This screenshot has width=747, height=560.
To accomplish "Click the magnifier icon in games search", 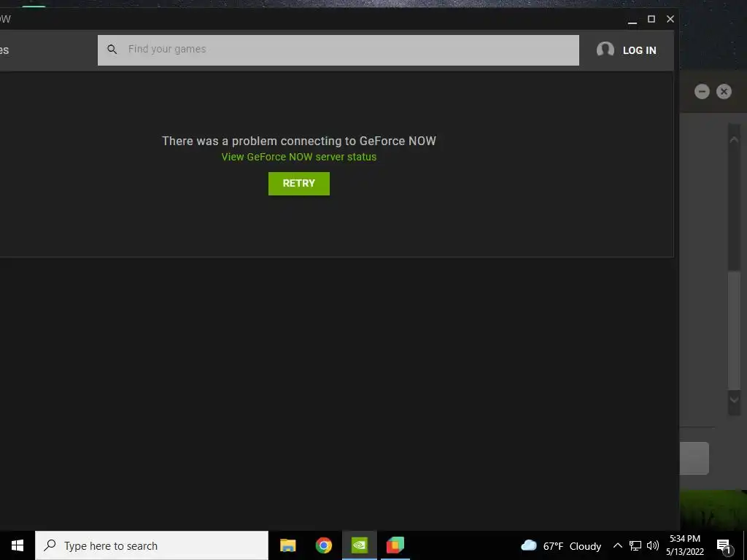I will click(x=112, y=49).
